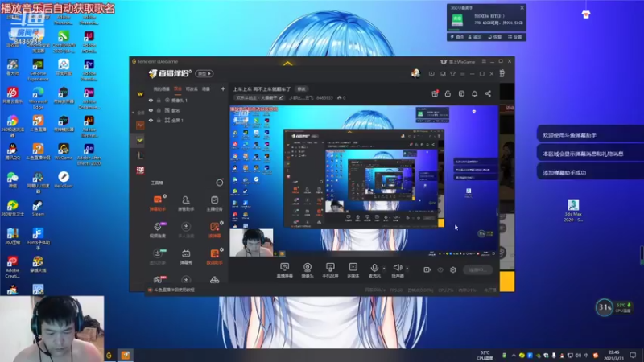
Task: Add a 摄像头 camera source from bottom bar
Action: coord(308,270)
